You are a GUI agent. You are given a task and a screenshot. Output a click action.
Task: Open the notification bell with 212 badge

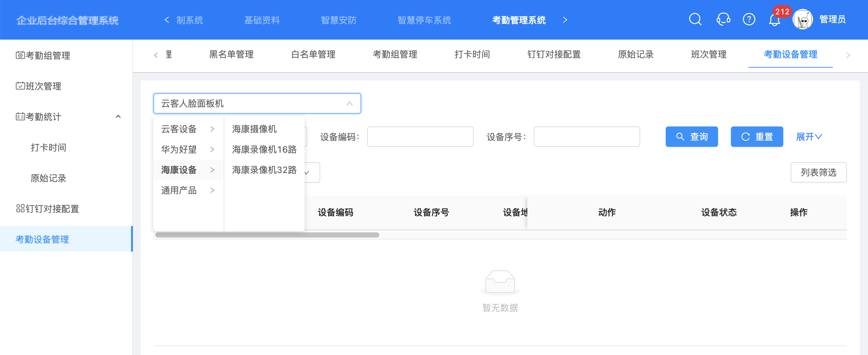(x=774, y=20)
